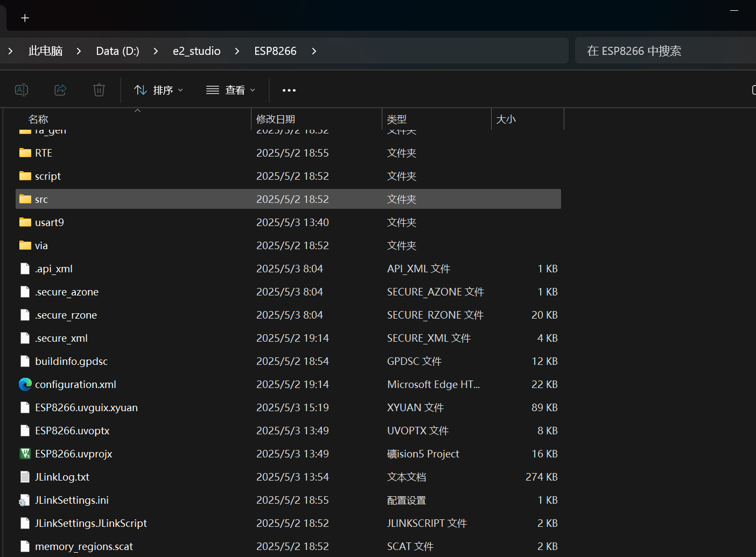This screenshot has height=557, width=756.
Task: Expand the chevron after ESP8266 breadcrumb
Action: pyautogui.click(x=314, y=51)
